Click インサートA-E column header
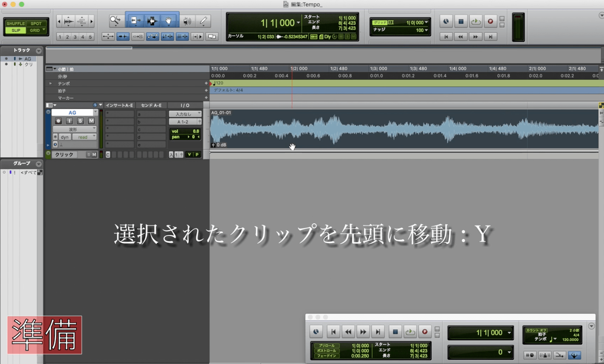The width and height of the screenshot is (604, 364). click(x=119, y=105)
